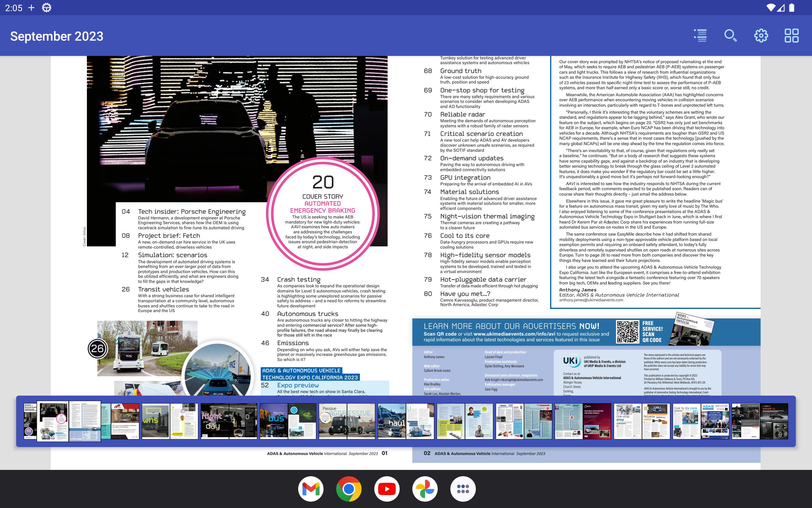Tap the autonomous shuttle buses photo
Screen dimensions: 812x508
tap(147, 348)
